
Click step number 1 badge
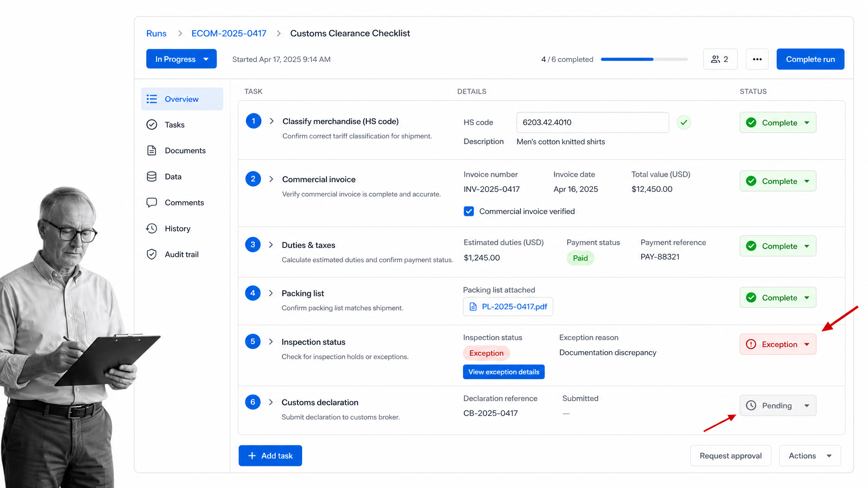click(253, 121)
